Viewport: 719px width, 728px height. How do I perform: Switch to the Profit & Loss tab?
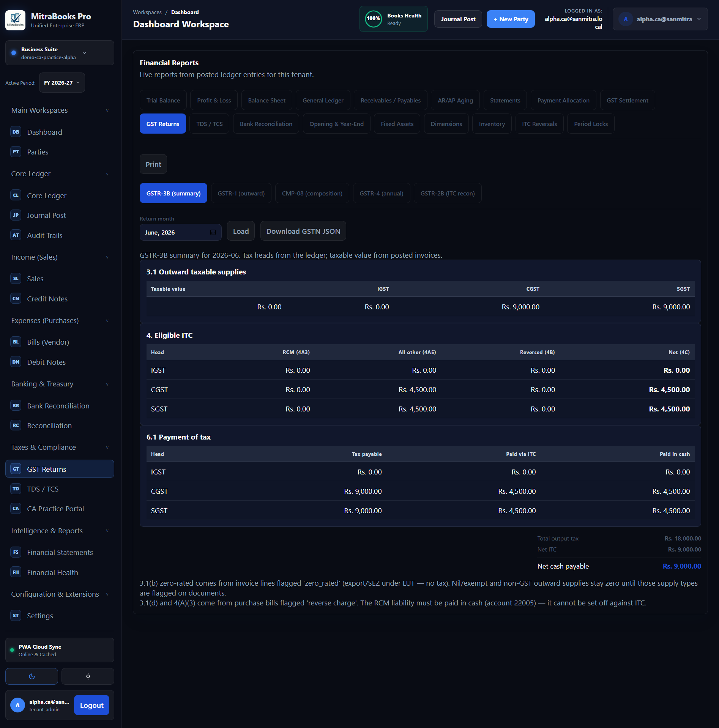(214, 100)
